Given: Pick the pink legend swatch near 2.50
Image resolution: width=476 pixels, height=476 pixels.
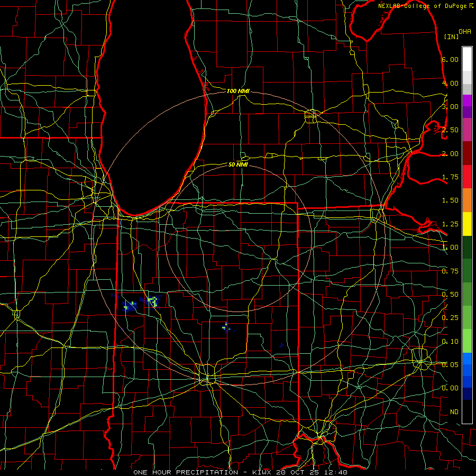Looking at the screenshot, I should [x=467, y=130].
